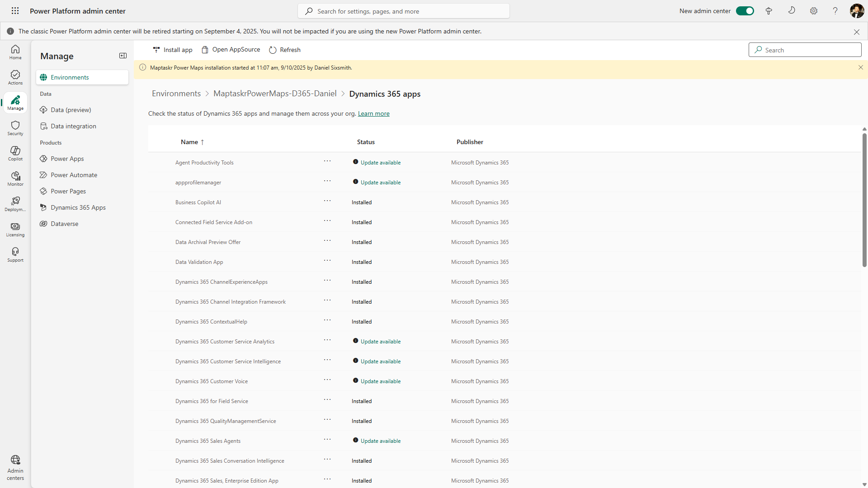The image size is (868, 488).
Task: Open more options for Dynamics 365 Customer Voice
Action: (x=327, y=380)
